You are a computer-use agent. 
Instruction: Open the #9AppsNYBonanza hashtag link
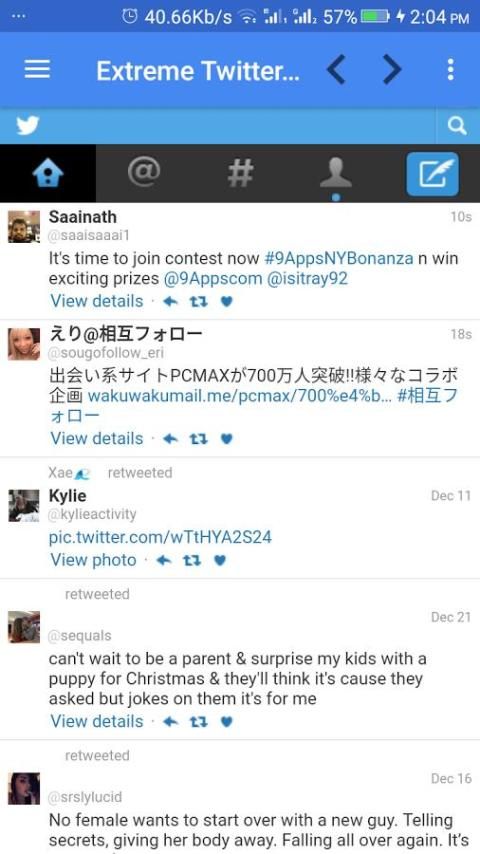[x=339, y=258]
